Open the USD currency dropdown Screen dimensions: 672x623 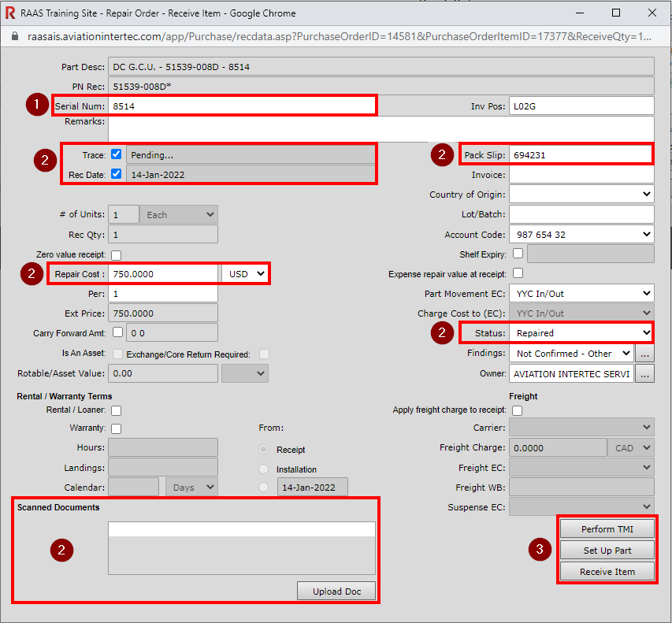245,273
